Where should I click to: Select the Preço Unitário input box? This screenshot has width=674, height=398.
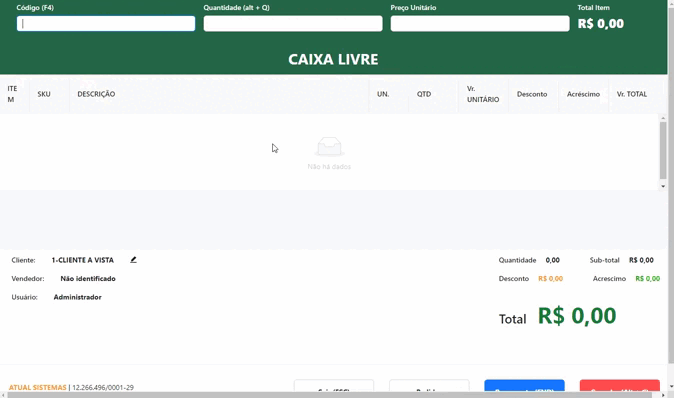pyautogui.click(x=480, y=24)
